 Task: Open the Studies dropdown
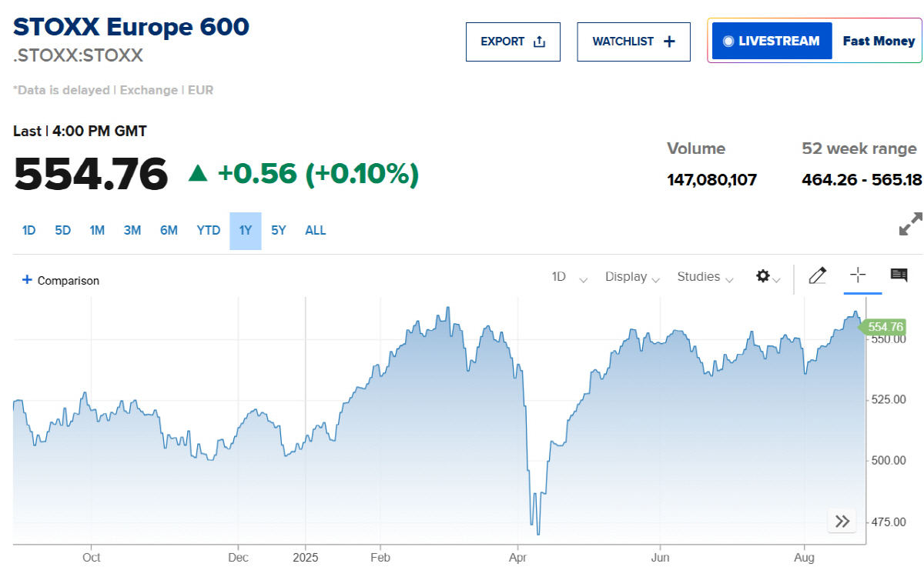click(703, 277)
